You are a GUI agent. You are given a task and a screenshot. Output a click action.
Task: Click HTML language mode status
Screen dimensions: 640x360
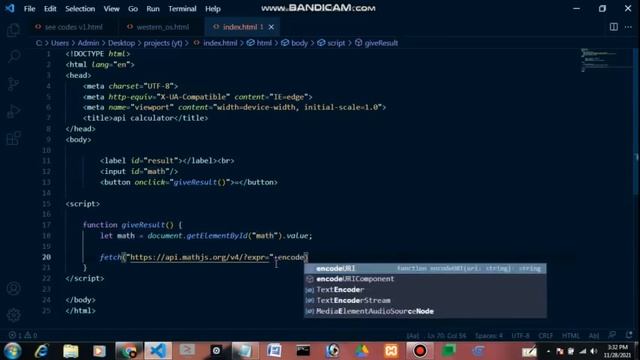571,336
